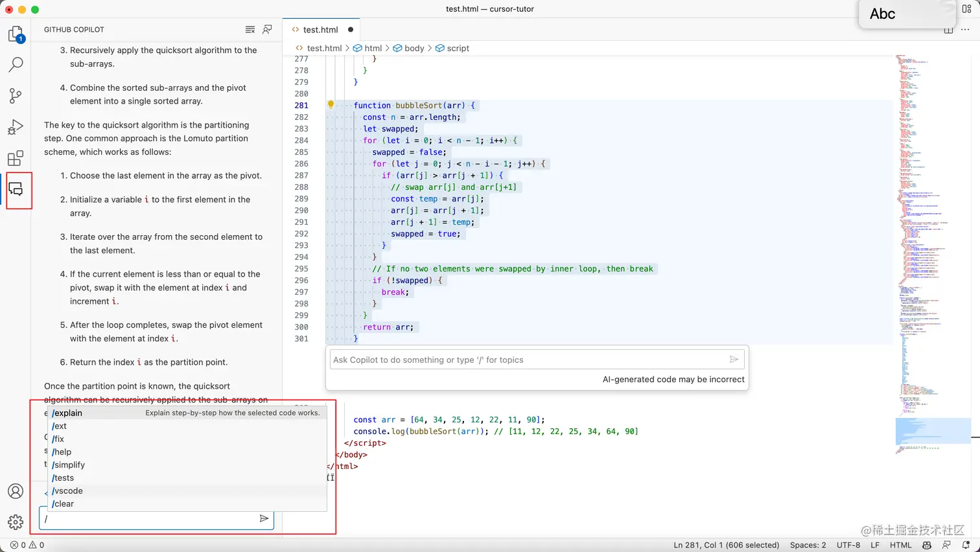Image resolution: width=980 pixels, height=552 pixels.
Task: Click the minimap highlighted viewport
Action: pyautogui.click(x=933, y=431)
